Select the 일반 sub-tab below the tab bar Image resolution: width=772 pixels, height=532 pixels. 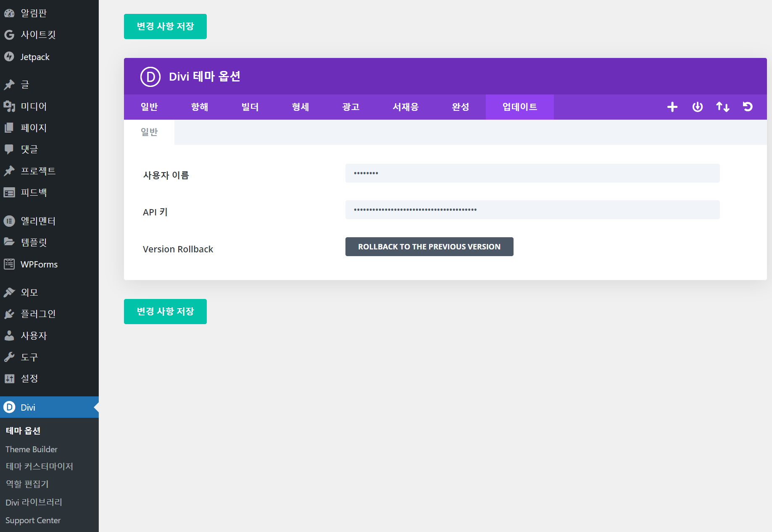tap(149, 132)
